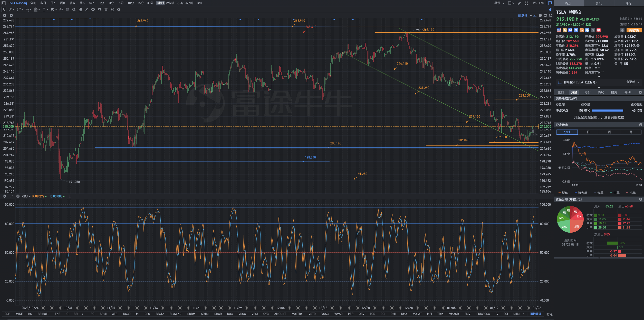Enter fullscreen chart mode

tap(526, 3)
